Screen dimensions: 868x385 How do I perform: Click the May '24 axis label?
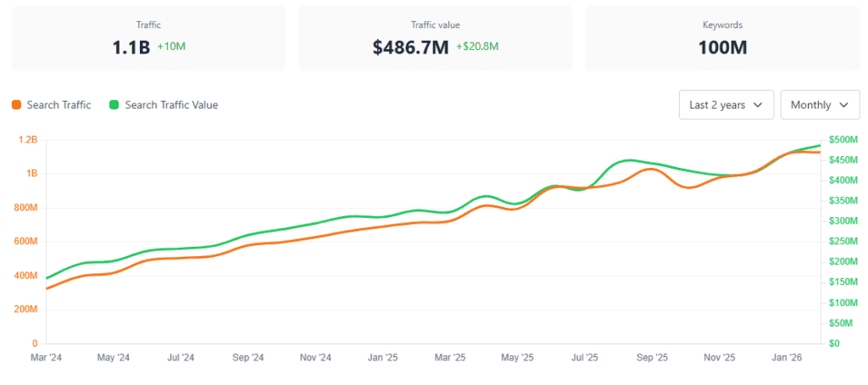click(x=114, y=358)
